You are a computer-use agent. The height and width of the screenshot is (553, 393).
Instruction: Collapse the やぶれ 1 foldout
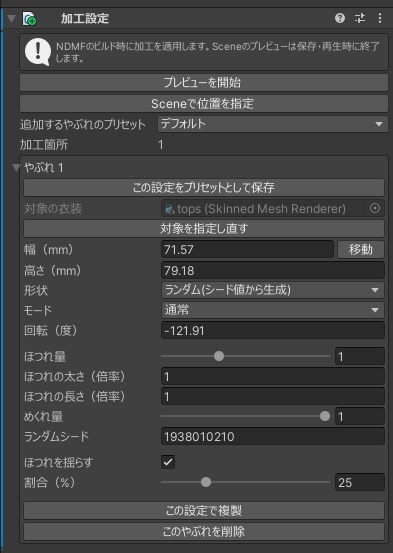click(16, 168)
